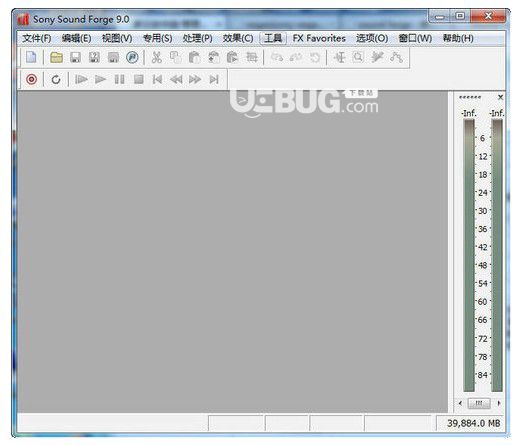This screenshot has height=445, width=512.
Task: Click the Save disk icon
Action: pos(75,57)
